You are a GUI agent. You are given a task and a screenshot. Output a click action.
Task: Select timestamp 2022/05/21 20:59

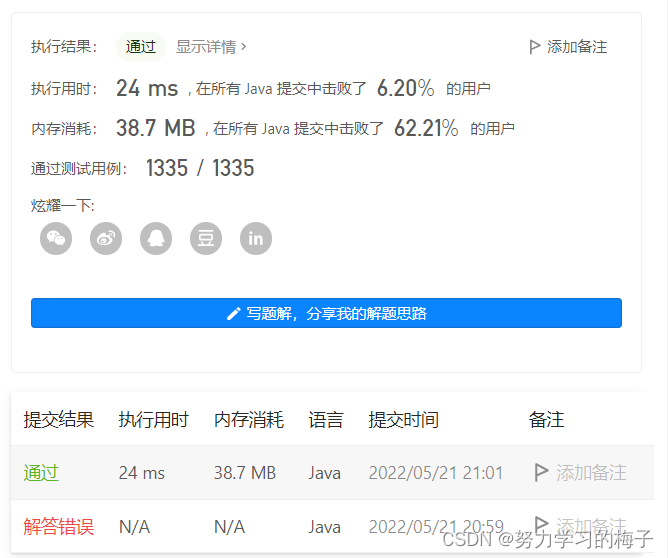click(436, 527)
